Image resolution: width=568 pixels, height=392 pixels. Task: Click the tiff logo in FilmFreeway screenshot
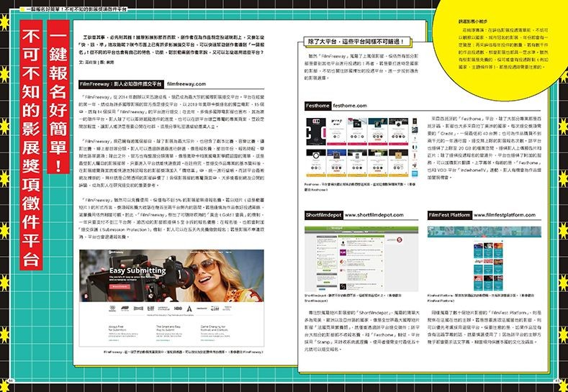pos(150,309)
